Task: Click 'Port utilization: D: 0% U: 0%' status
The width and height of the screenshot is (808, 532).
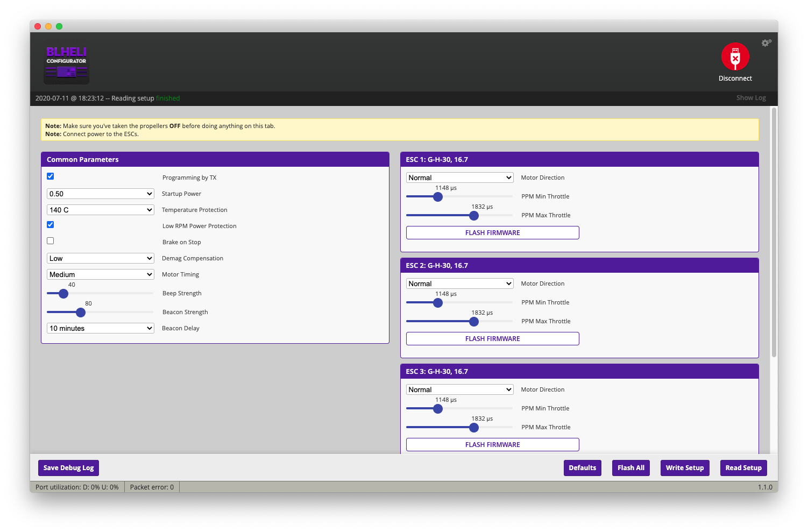Action: coord(77,487)
